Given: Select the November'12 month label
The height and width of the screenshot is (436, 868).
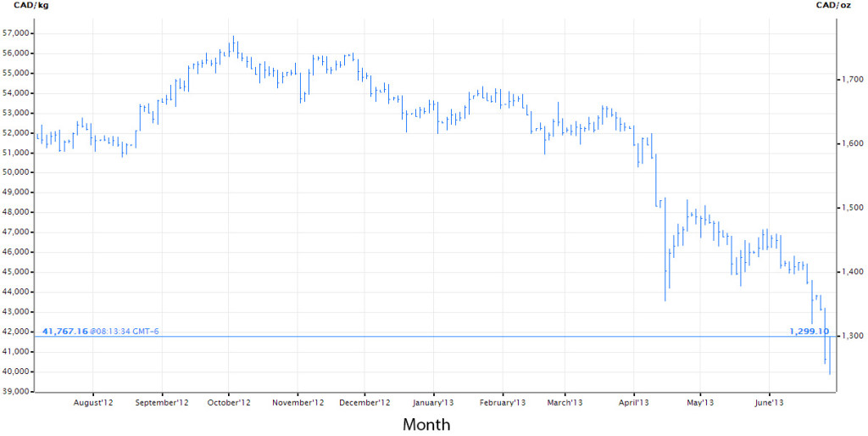Looking at the screenshot, I should tap(298, 403).
